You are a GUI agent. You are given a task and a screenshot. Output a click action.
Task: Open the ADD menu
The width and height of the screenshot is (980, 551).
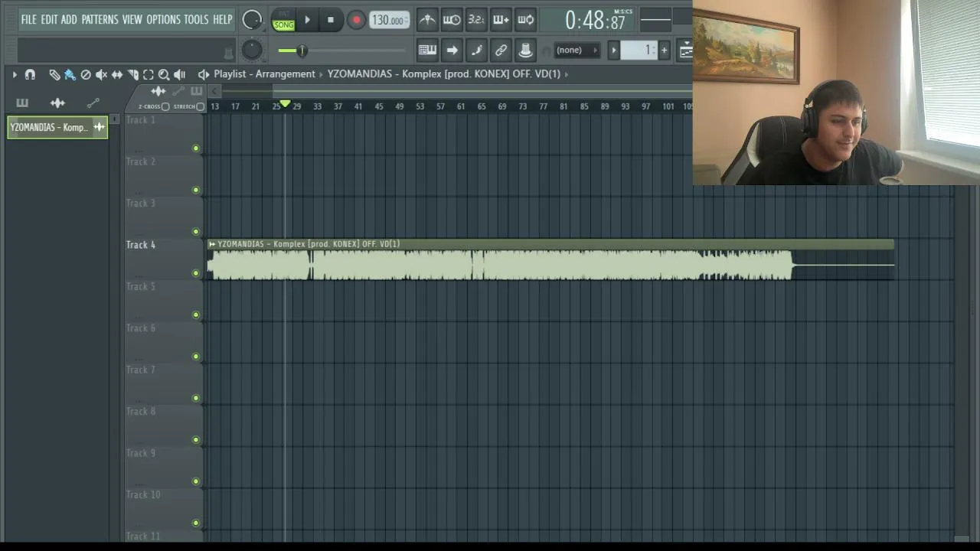pos(69,19)
